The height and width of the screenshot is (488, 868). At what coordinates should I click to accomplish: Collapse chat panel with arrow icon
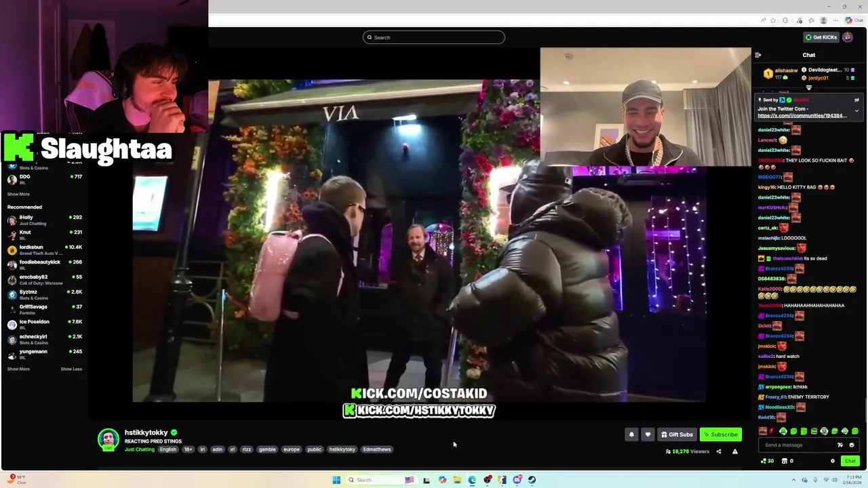coord(758,55)
